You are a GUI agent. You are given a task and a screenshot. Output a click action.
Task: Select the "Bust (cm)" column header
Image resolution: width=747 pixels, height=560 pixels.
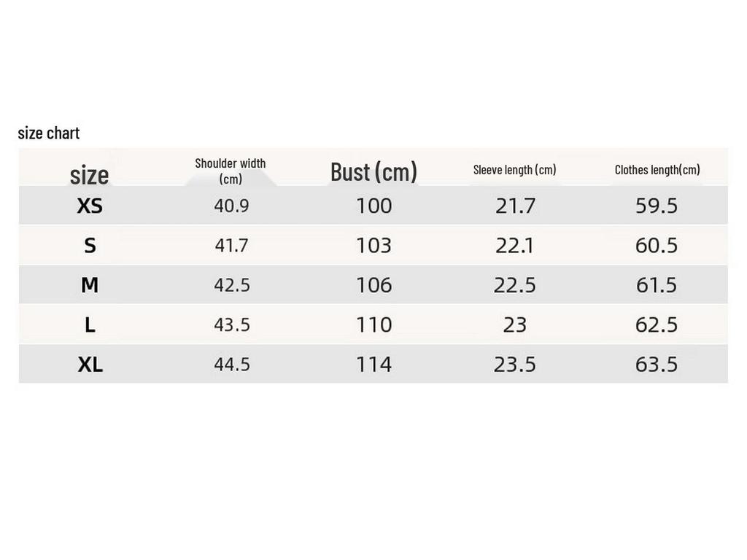pos(373,172)
